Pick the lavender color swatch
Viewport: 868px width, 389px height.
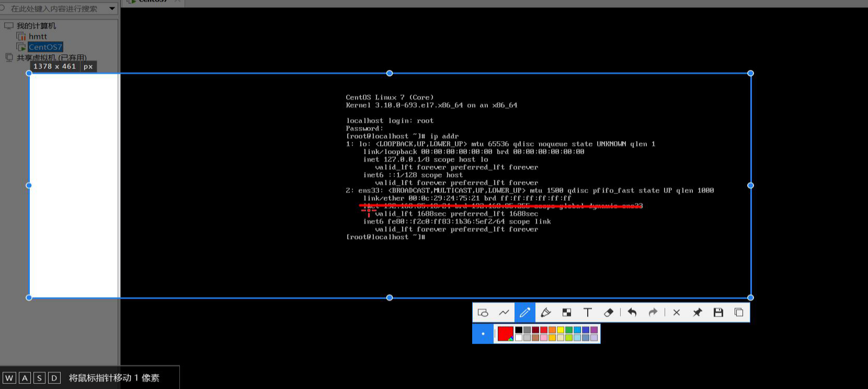pos(594,338)
